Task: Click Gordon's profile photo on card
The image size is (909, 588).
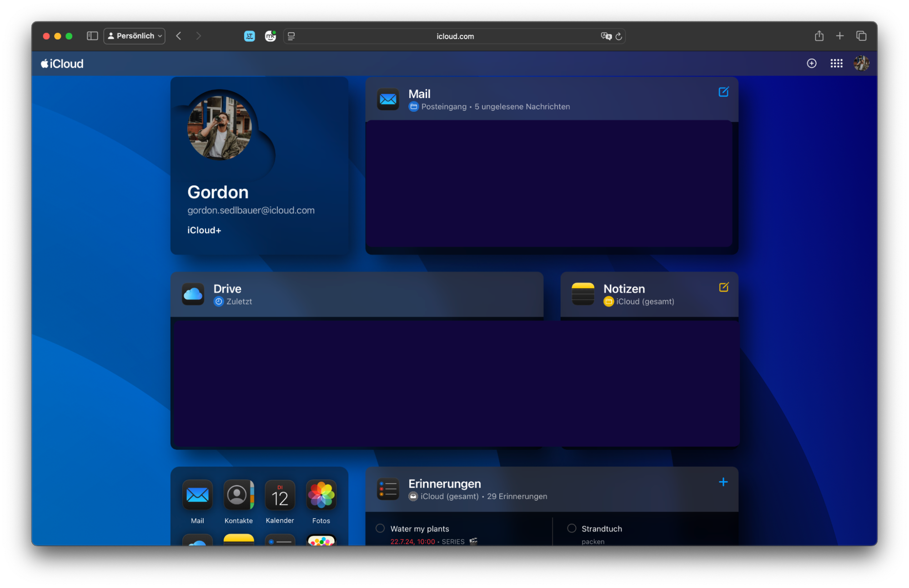Action: point(220,128)
